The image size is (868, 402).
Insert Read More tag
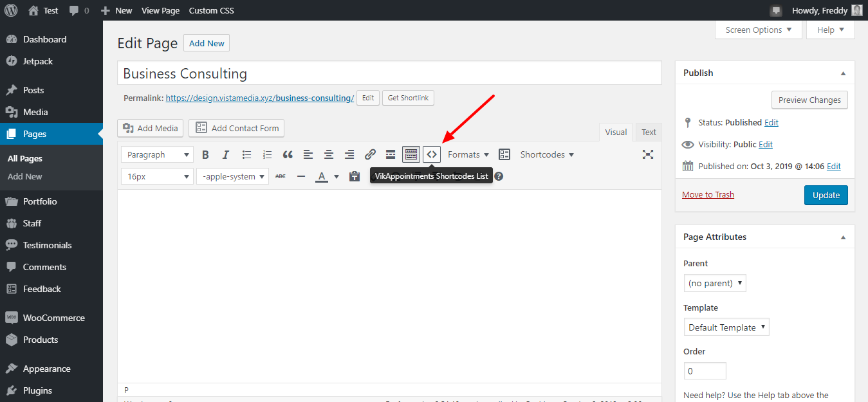pyautogui.click(x=391, y=154)
